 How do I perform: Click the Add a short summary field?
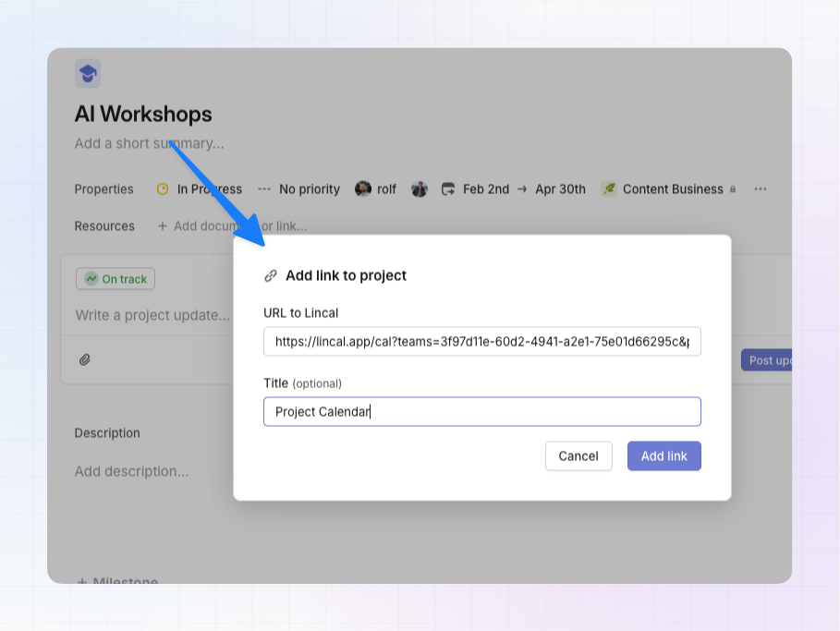coord(149,143)
